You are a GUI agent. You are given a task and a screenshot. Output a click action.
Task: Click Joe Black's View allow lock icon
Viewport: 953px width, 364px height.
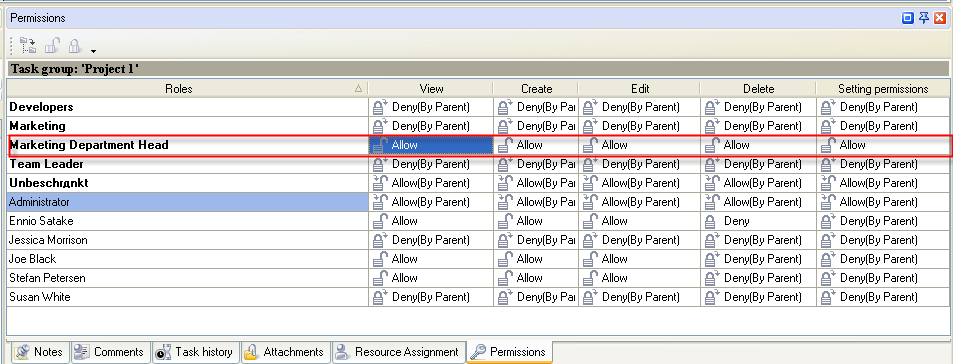379,259
